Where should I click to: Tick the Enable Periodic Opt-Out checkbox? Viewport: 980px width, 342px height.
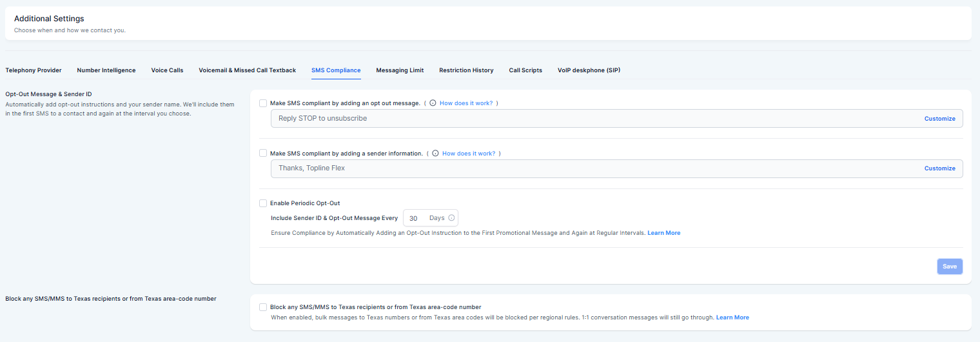[x=263, y=203]
